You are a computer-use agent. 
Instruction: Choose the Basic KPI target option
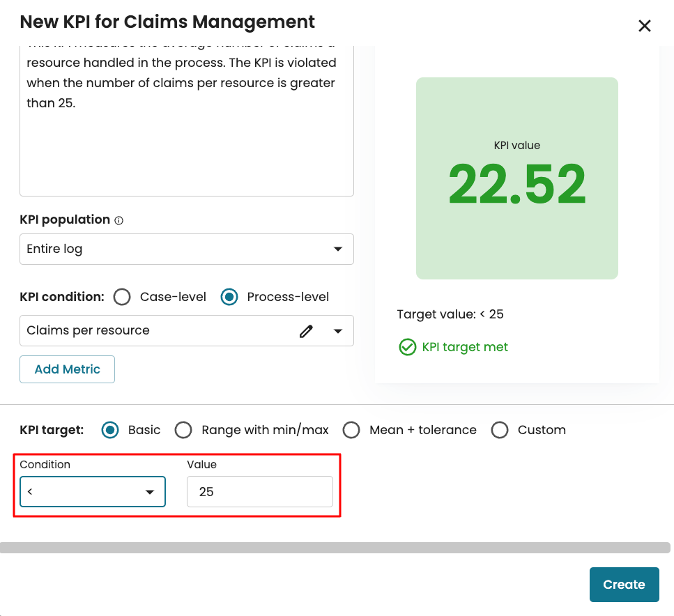pyautogui.click(x=110, y=430)
